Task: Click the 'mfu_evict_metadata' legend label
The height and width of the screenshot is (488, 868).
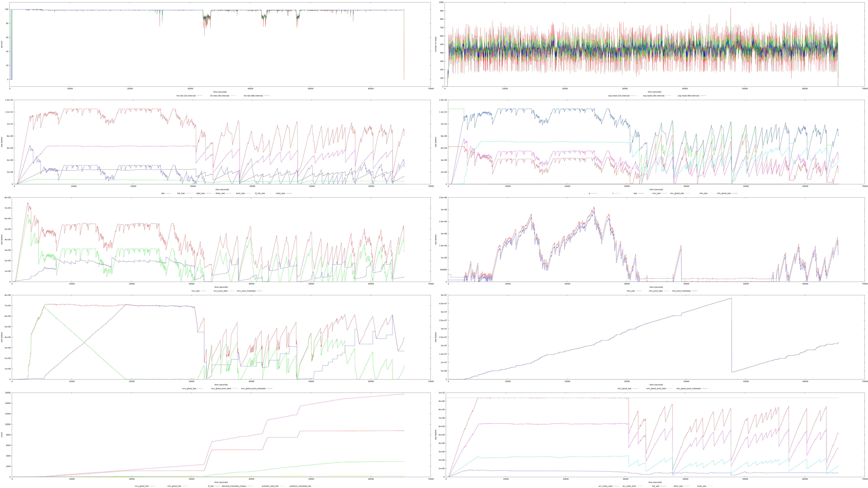Action: click(x=681, y=291)
